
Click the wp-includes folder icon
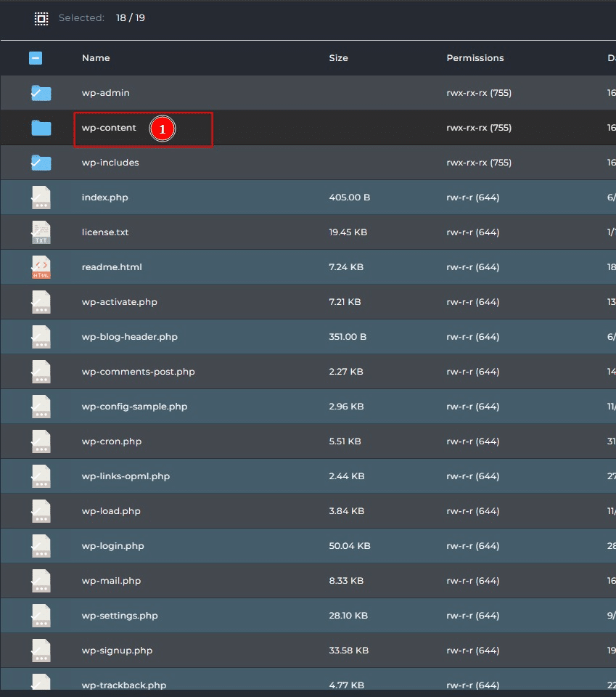41,163
